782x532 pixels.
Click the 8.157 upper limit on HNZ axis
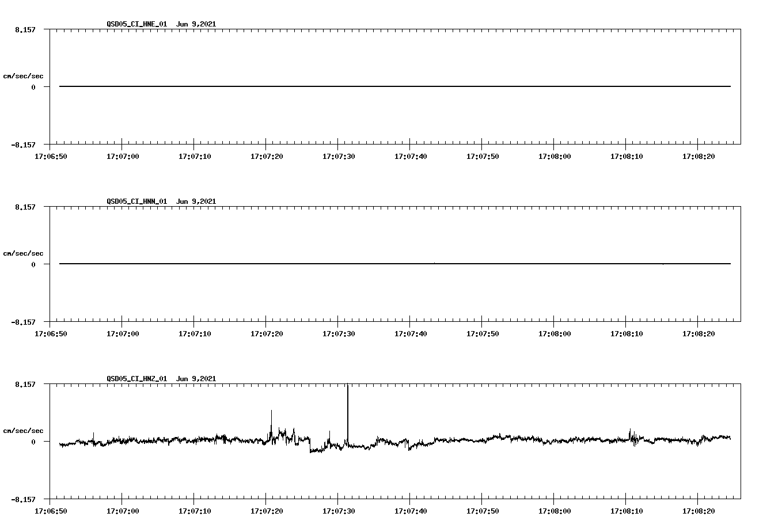[25, 384]
